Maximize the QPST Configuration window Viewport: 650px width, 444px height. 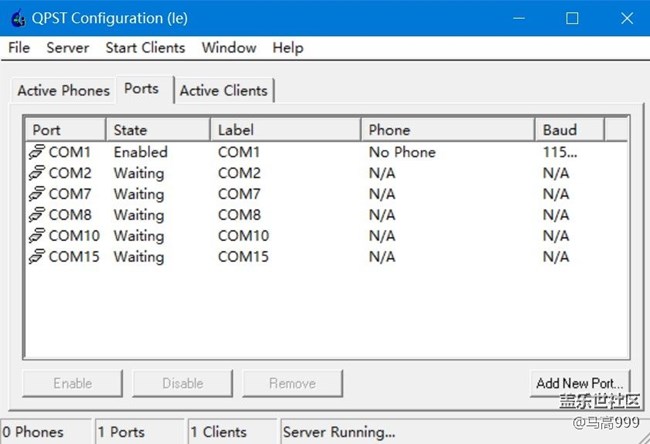[x=572, y=18]
